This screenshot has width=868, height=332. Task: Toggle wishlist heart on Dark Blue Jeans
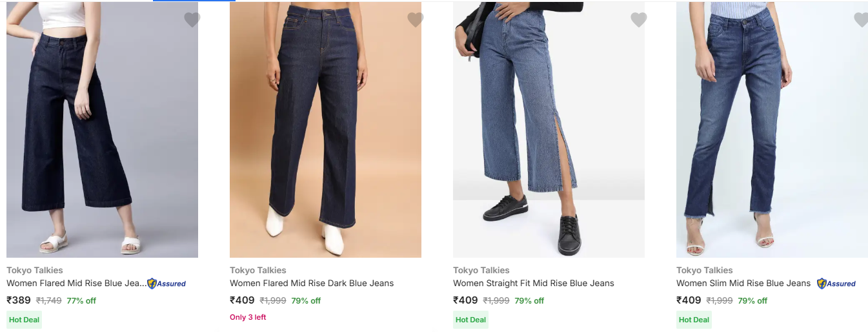(415, 20)
